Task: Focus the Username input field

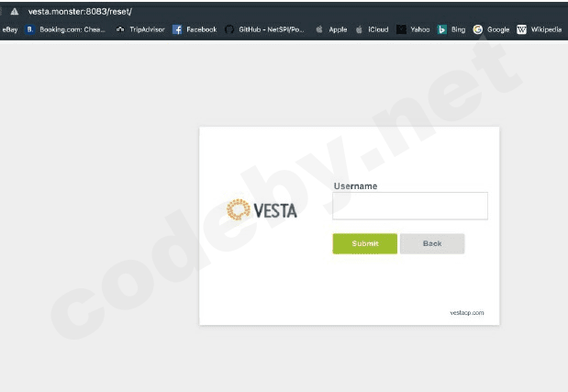Action: [410, 206]
